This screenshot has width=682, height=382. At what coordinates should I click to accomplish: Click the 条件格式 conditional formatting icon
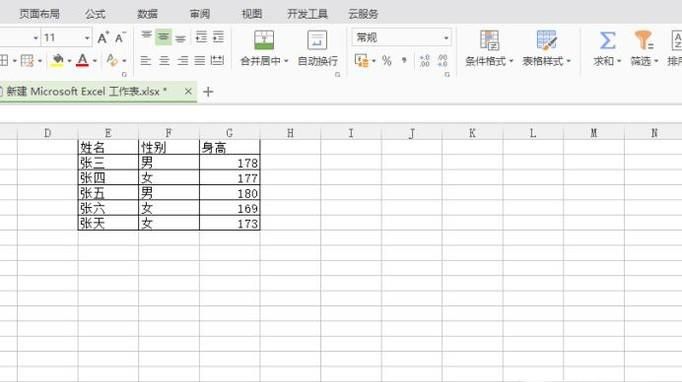(x=489, y=40)
